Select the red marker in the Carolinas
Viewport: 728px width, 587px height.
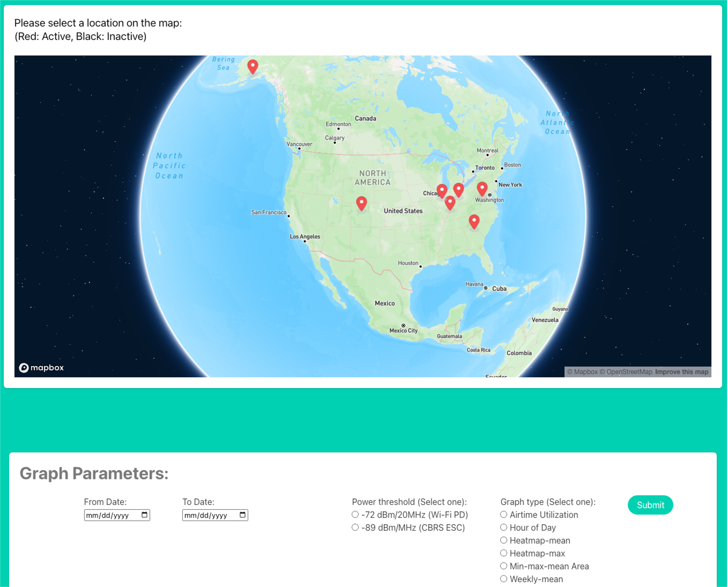click(x=474, y=221)
